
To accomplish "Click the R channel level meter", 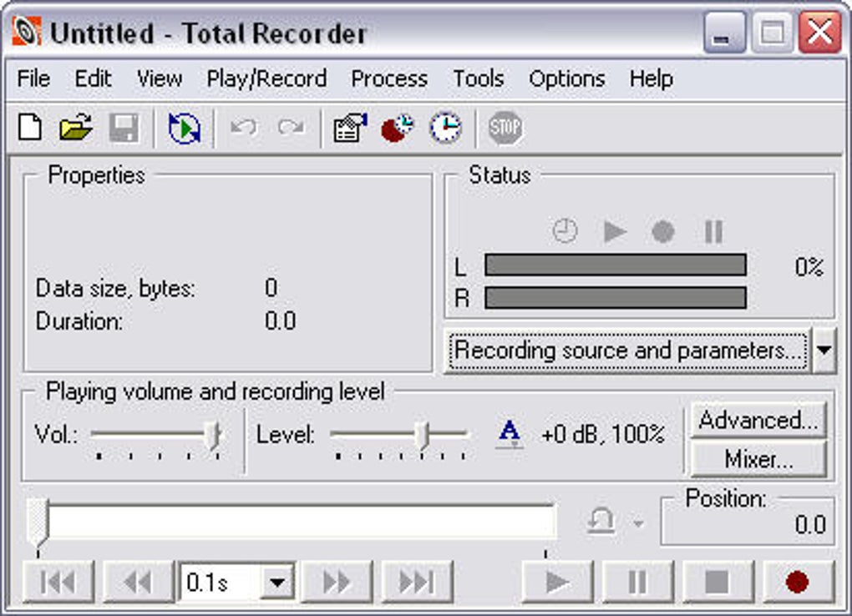I will tap(615, 298).
